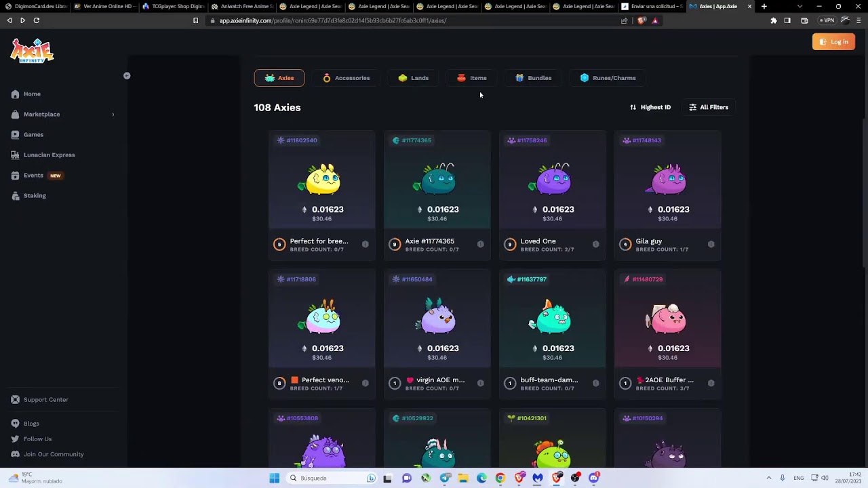The width and height of the screenshot is (868, 488).
Task: Open the Join Our Community link
Action: (54, 454)
